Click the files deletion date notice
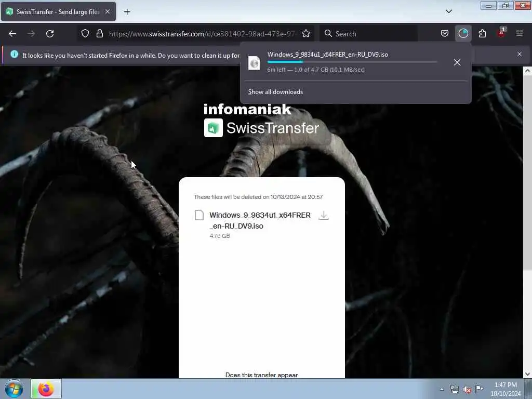This screenshot has width=532, height=399. [x=258, y=197]
